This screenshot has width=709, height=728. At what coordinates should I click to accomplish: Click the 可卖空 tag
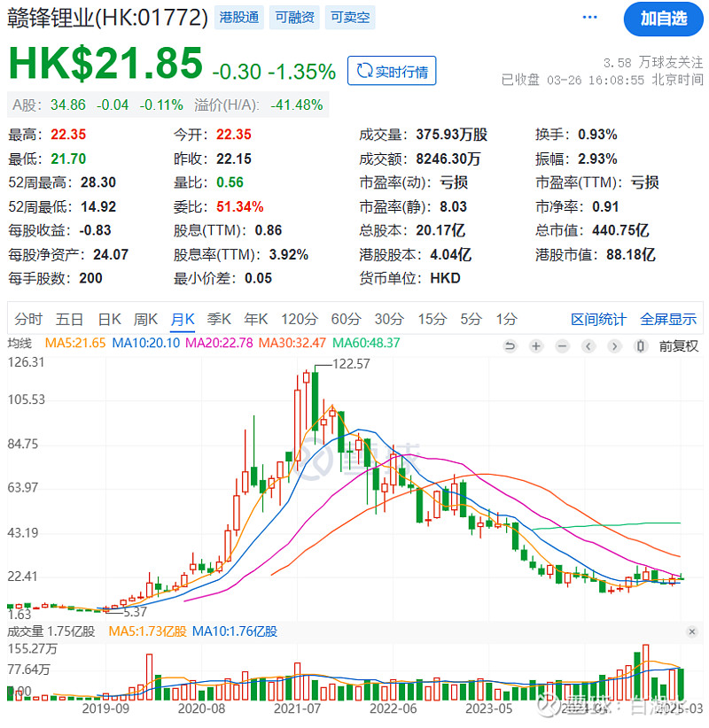pyautogui.click(x=350, y=18)
